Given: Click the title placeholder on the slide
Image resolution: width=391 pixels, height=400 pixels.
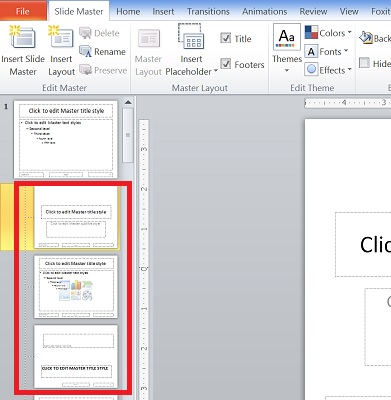Looking at the screenshot, I should 363,244.
